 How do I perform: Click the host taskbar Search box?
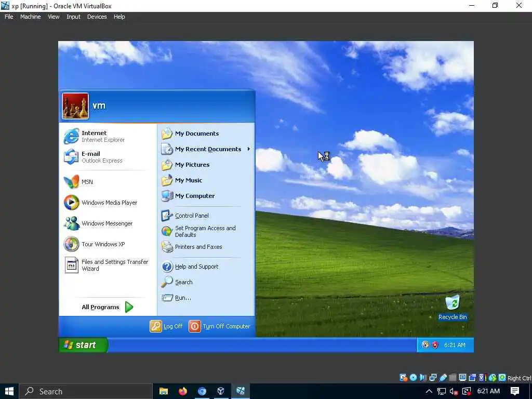pos(86,391)
